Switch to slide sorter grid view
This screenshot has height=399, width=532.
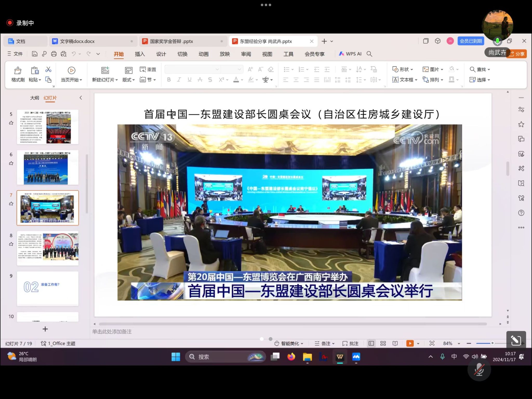coord(383,343)
